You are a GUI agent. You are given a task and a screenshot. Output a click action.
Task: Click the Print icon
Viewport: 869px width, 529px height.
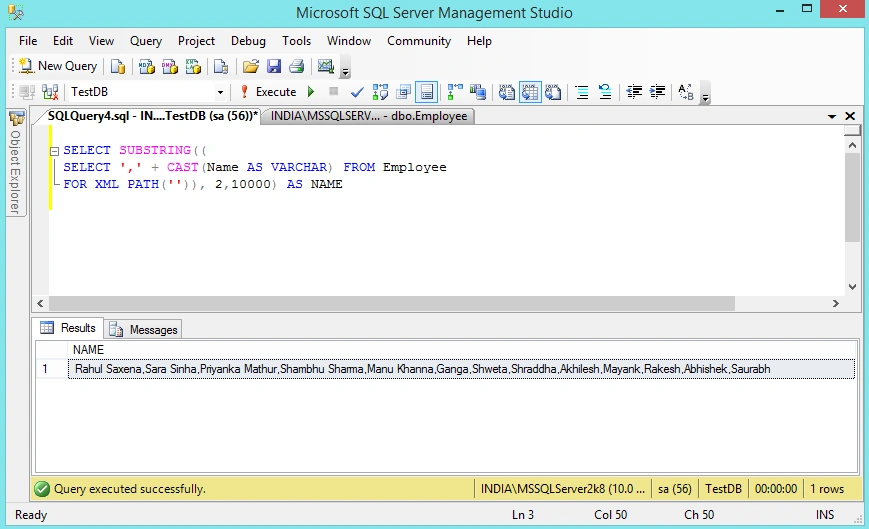click(x=297, y=66)
